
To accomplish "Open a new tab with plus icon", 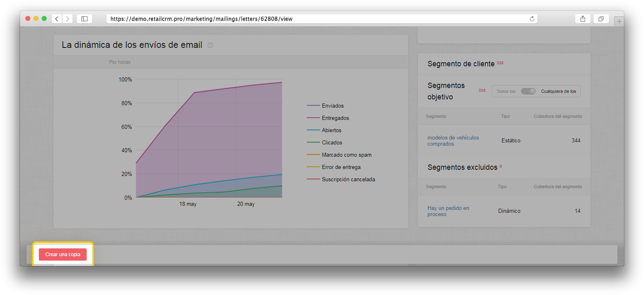I will tap(619, 21).
